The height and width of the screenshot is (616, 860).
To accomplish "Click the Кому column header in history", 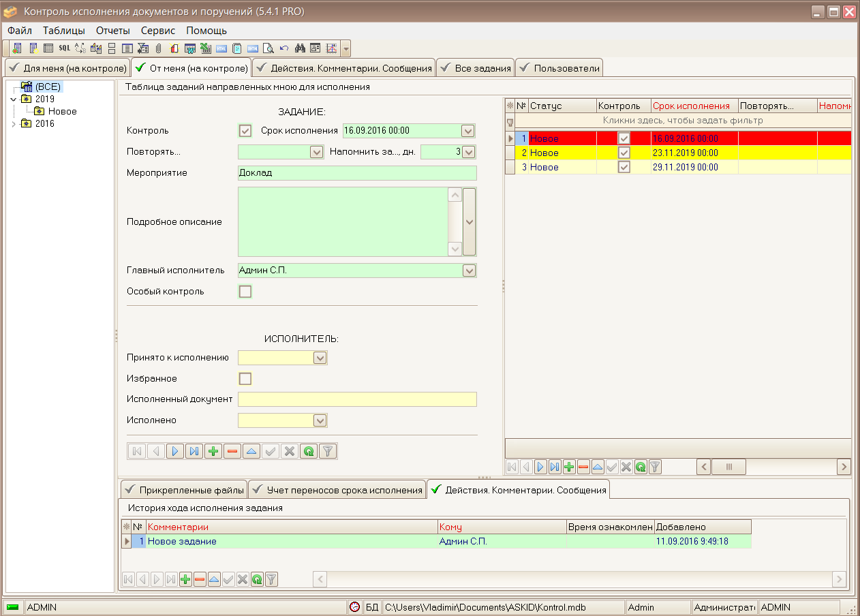I will [x=502, y=527].
